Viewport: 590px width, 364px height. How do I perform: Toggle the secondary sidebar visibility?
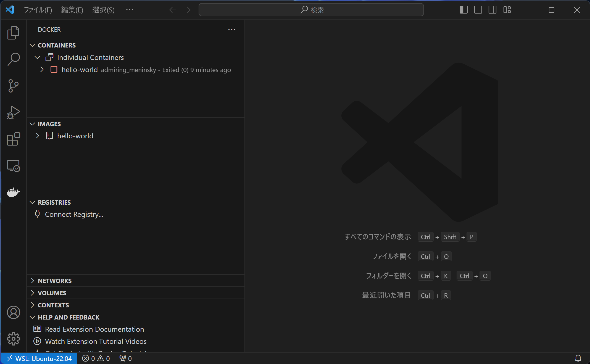492,10
